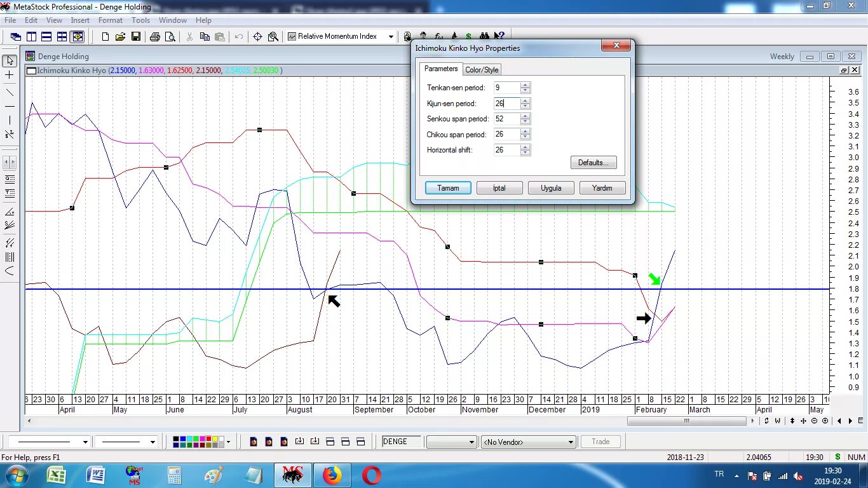Open the No Vendor dropdown

[571, 442]
